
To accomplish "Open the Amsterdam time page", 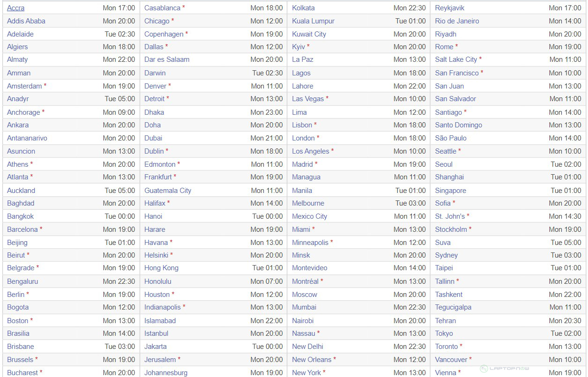I will [24, 86].
